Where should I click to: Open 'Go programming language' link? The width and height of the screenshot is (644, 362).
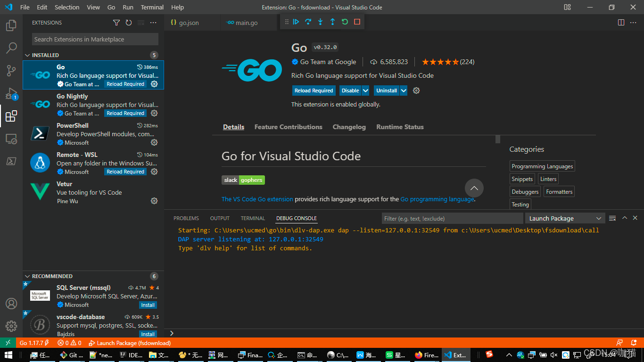(x=437, y=199)
